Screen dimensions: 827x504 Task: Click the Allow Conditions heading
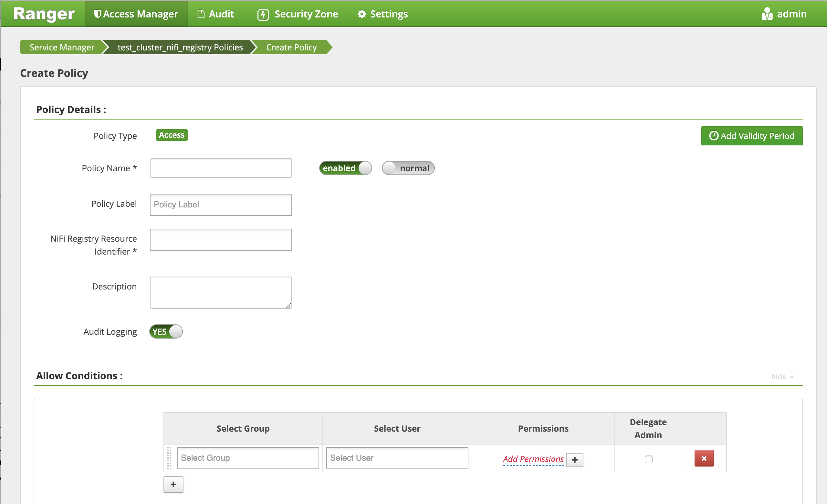click(79, 376)
